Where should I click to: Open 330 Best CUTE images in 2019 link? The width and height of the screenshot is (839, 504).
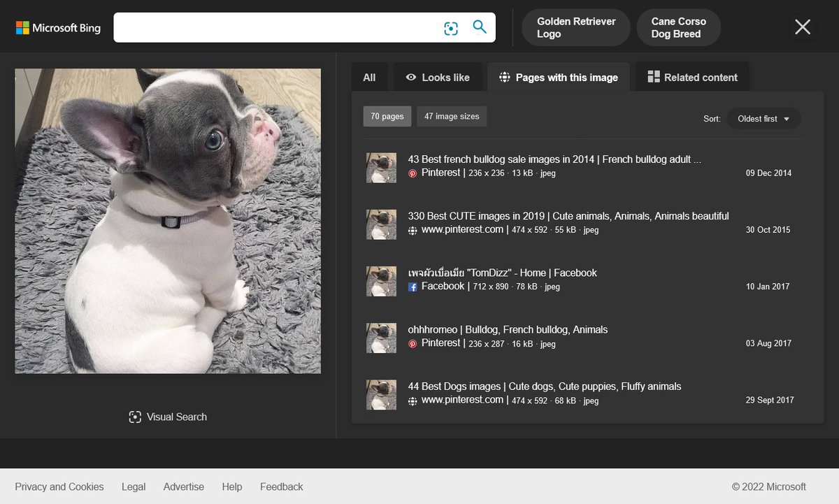568,216
